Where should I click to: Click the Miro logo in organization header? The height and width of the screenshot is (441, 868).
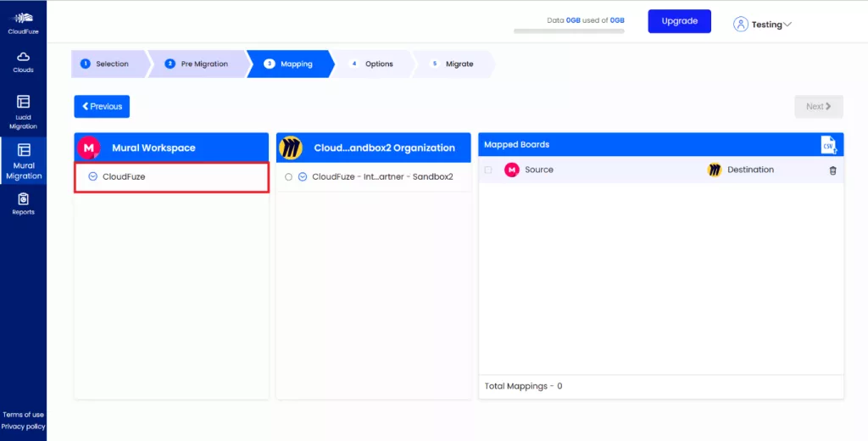click(291, 148)
